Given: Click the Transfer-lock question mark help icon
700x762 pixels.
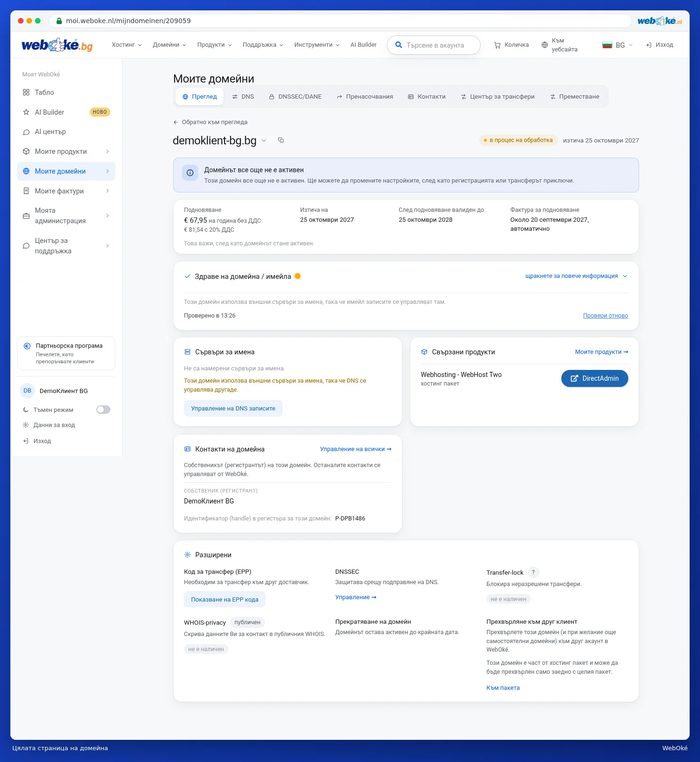Looking at the screenshot, I should point(533,572).
